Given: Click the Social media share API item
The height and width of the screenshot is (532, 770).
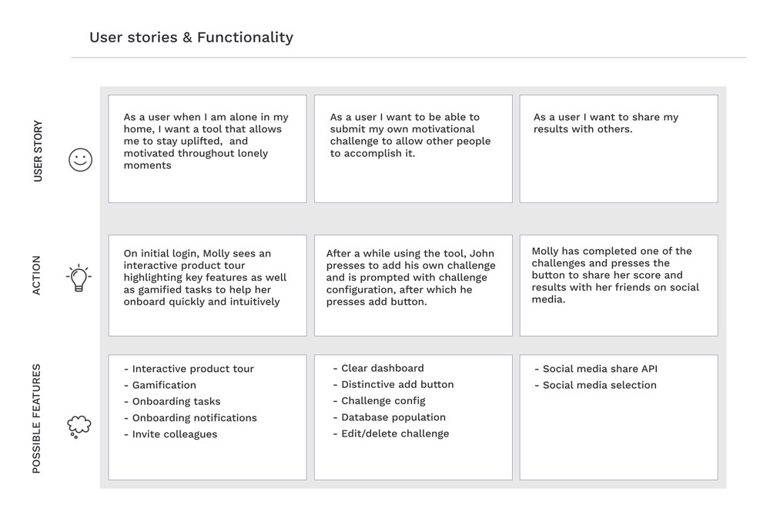Looking at the screenshot, I should click(596, 369).
